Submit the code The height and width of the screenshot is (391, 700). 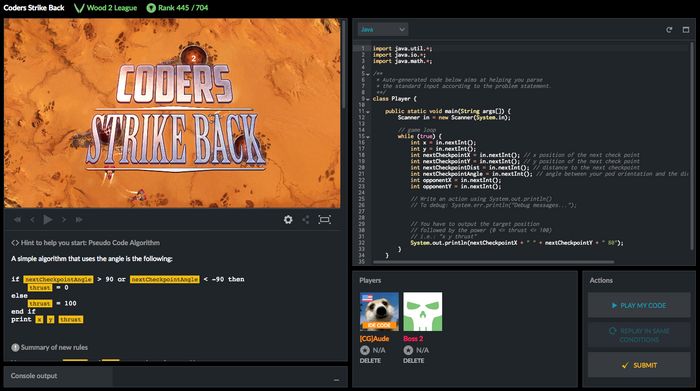pyautogui.click(x=639, y=365)
